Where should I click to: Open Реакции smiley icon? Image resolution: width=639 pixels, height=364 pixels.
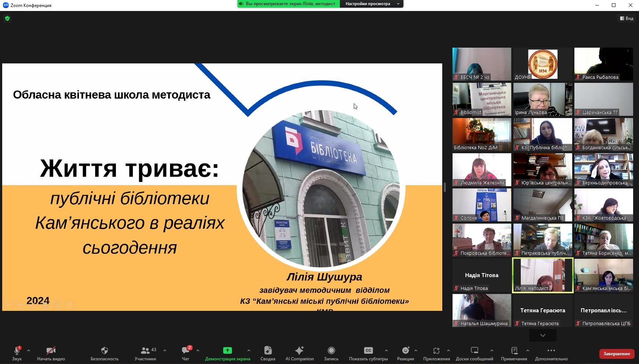tap(406, 350)
